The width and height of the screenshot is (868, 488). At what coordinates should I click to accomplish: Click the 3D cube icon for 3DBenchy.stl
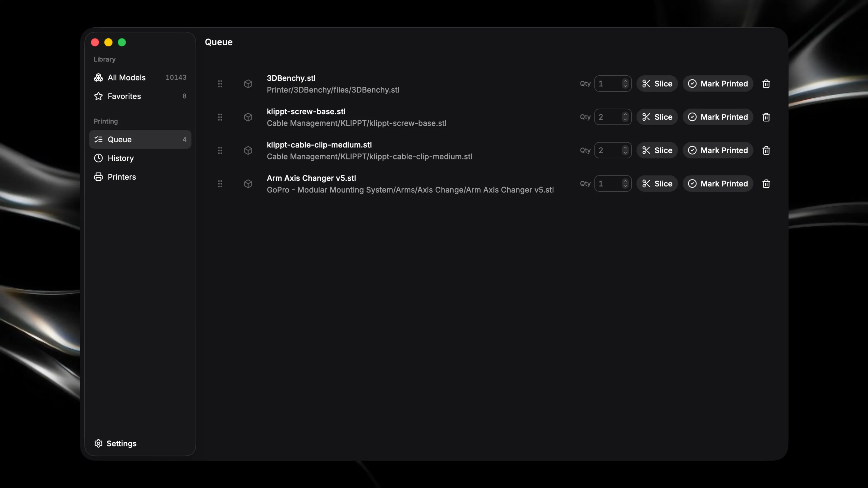(x=248, y=84)
